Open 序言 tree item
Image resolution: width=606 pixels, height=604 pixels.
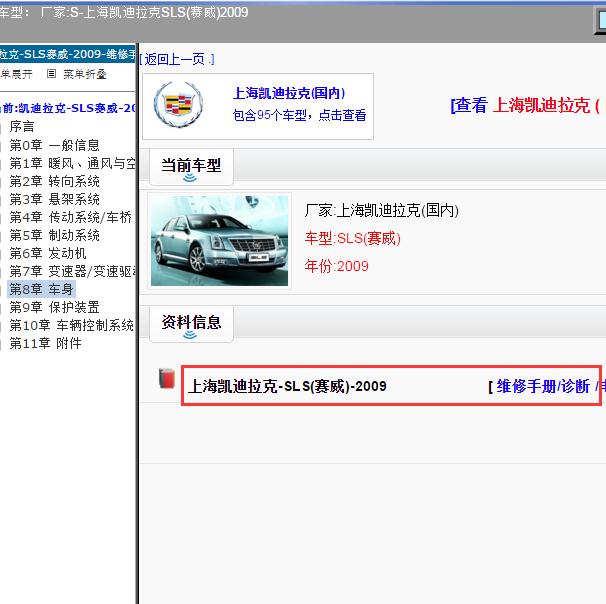[x=22, y=126]
